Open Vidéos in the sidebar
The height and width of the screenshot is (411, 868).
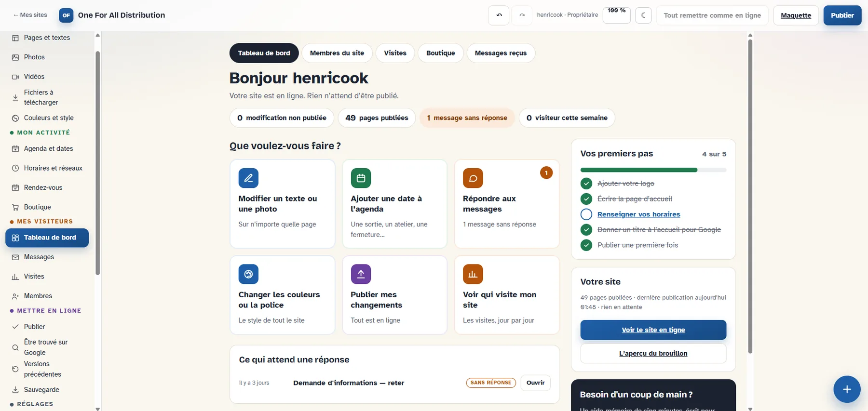47,77
